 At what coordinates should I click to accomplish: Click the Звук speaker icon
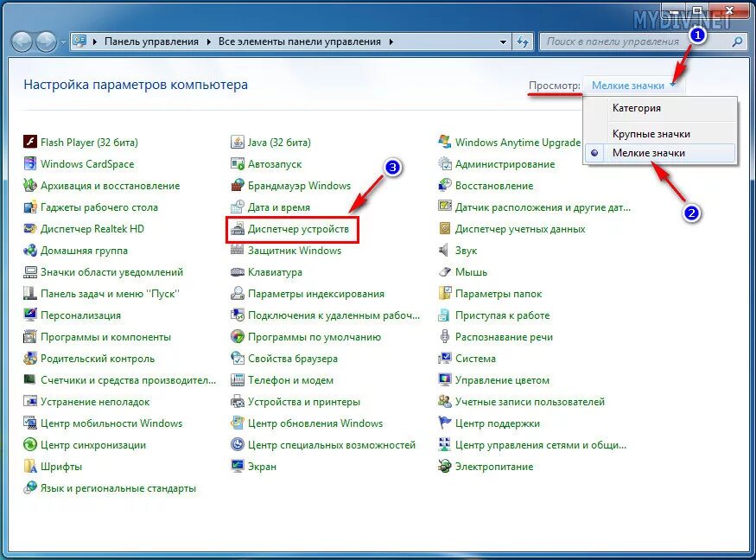(x=445, y=251)
